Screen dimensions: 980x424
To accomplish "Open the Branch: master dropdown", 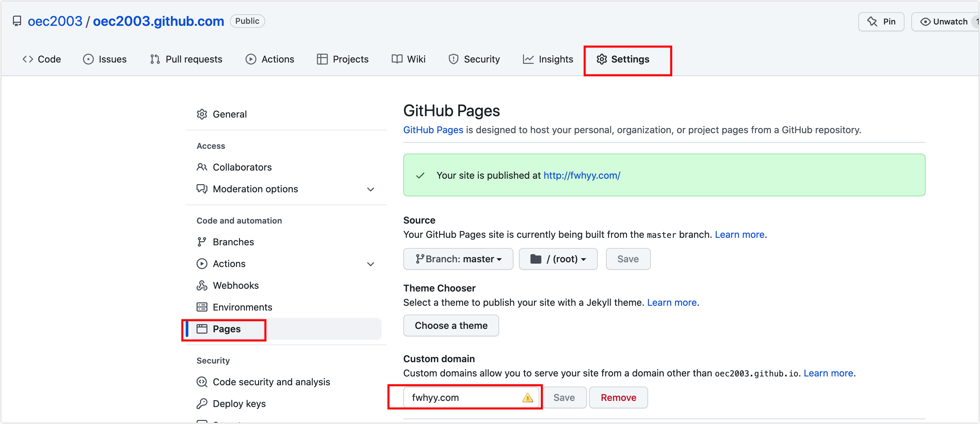I will pos(458,259).
